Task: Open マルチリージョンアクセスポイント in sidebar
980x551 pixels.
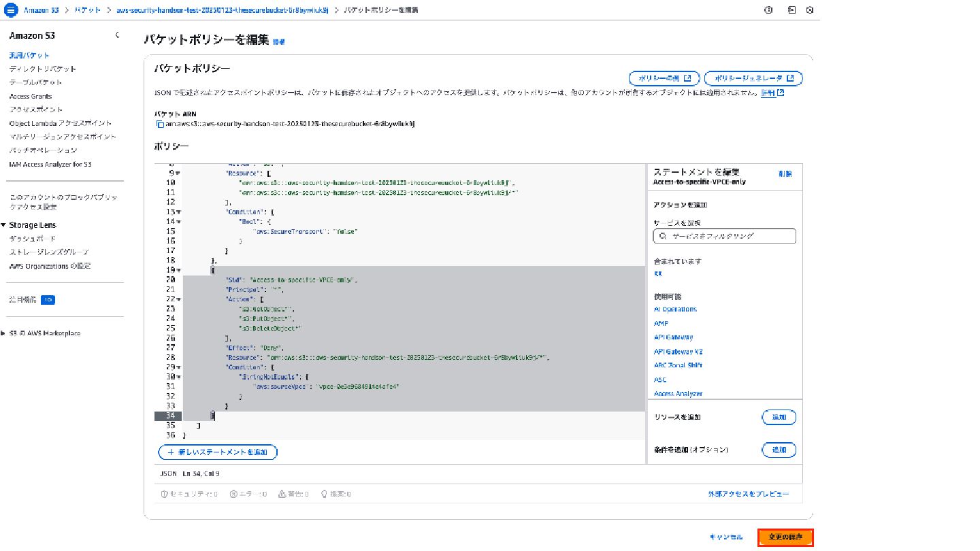Action: [63, 137]
